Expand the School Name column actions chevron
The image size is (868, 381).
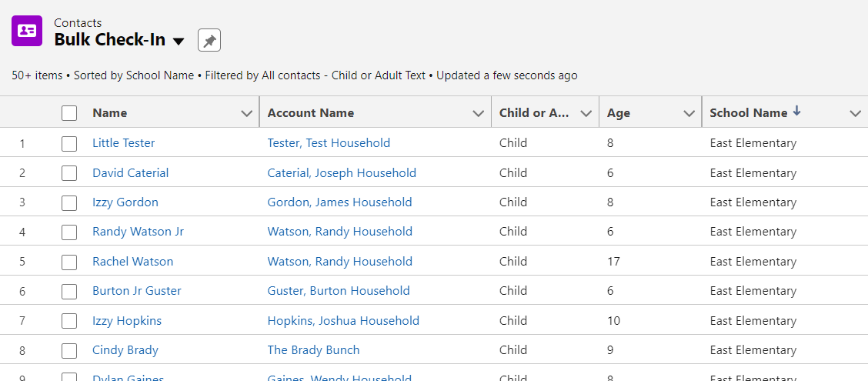tap(855, 113)
